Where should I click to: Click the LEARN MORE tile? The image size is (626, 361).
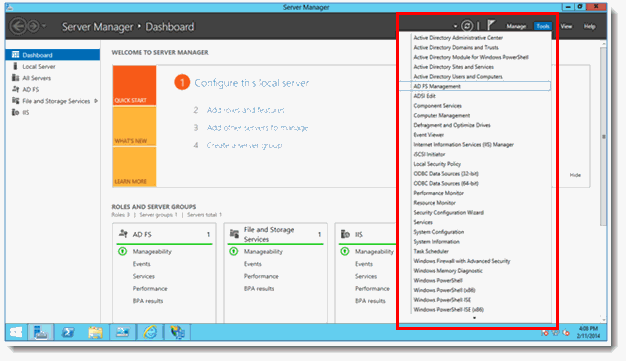(x=134, y=167)
